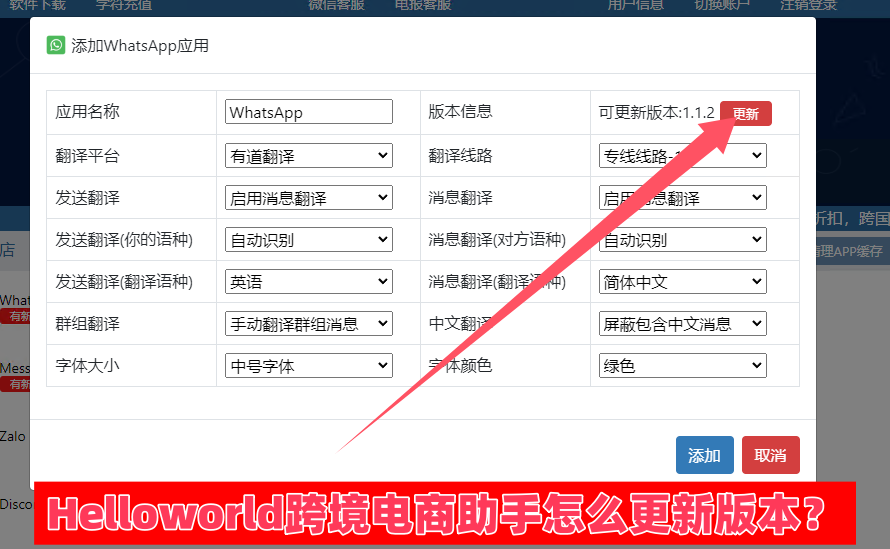Open the 字体颜色 dropdown showing 绿色
This screenshot has height=549, width=890.
pos(683,366)
